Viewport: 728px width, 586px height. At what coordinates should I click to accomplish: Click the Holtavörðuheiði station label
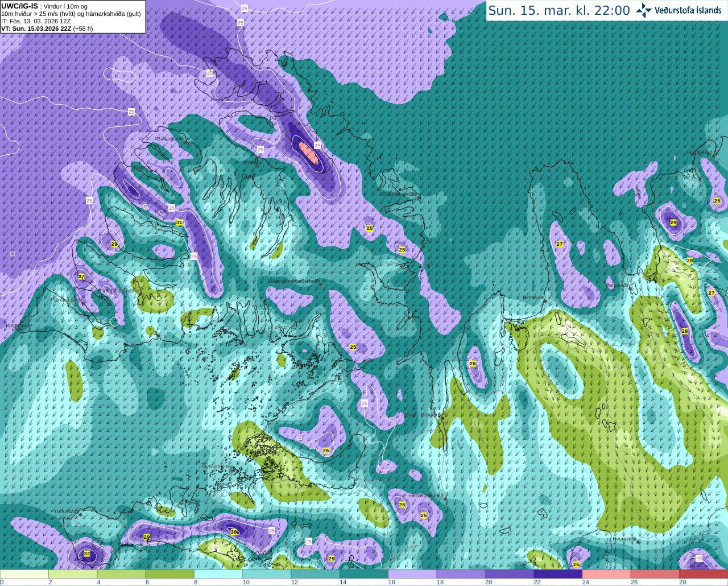click(x=427, y=496)
